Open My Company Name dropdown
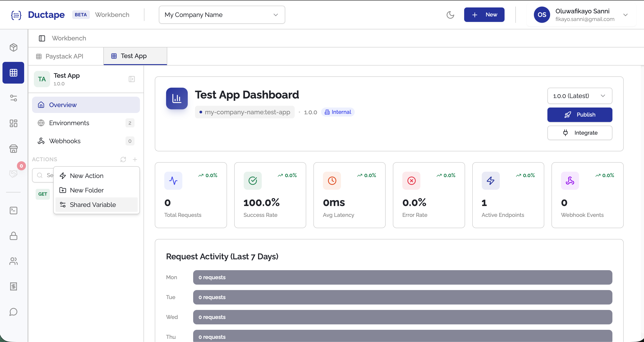Viewport: 644px width, 342px height. tap(222, 15)
